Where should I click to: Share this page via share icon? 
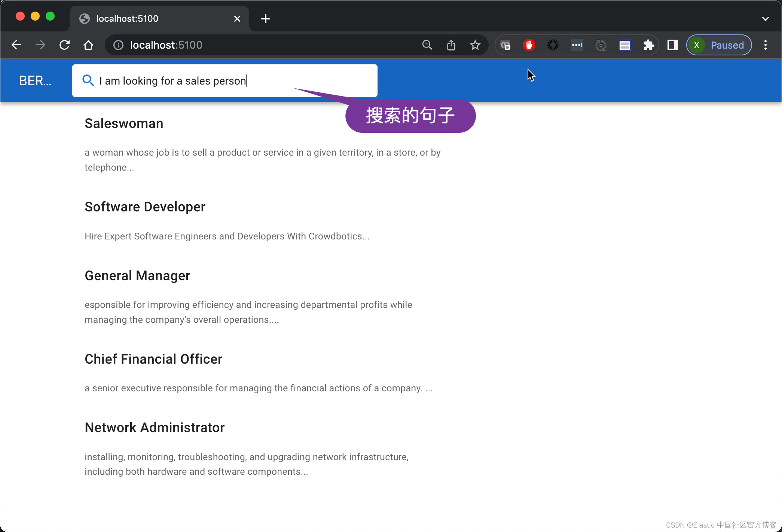pos(451,45)
